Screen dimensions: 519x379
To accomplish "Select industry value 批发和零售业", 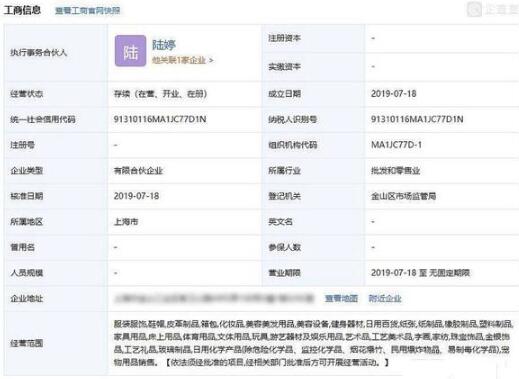I will coord(396,171).
